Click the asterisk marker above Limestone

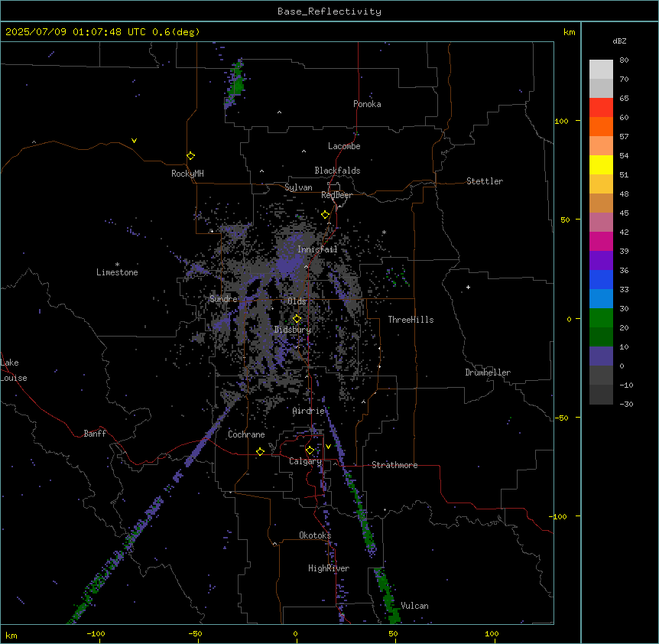tap(117, 265)
